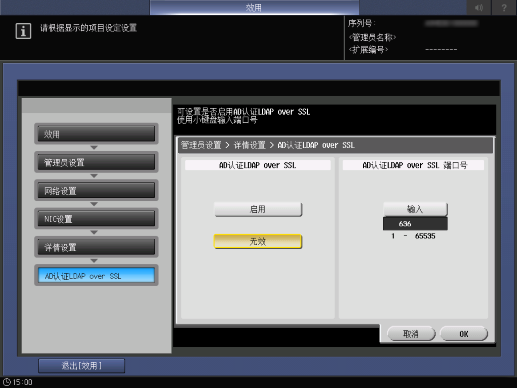Click the speaker volume icon at top
The height and width of the screenshot is (388, 517).
click(x=478, y=7)
